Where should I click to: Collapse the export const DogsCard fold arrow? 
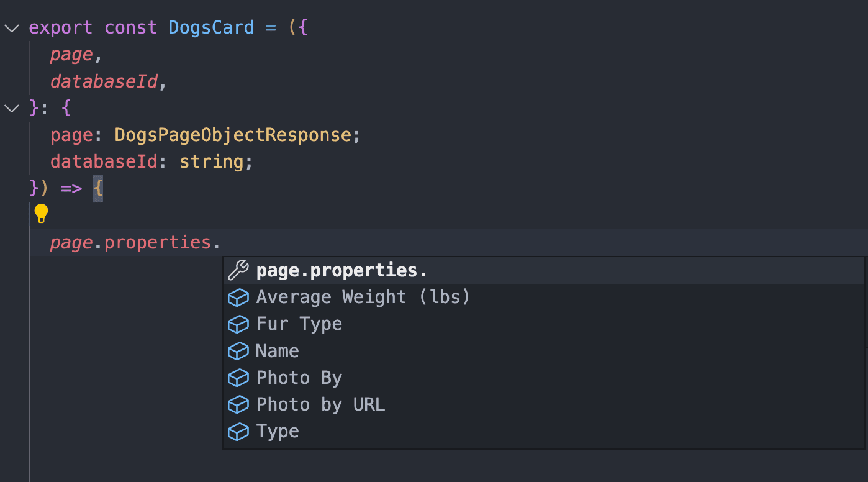coord(12,29)
